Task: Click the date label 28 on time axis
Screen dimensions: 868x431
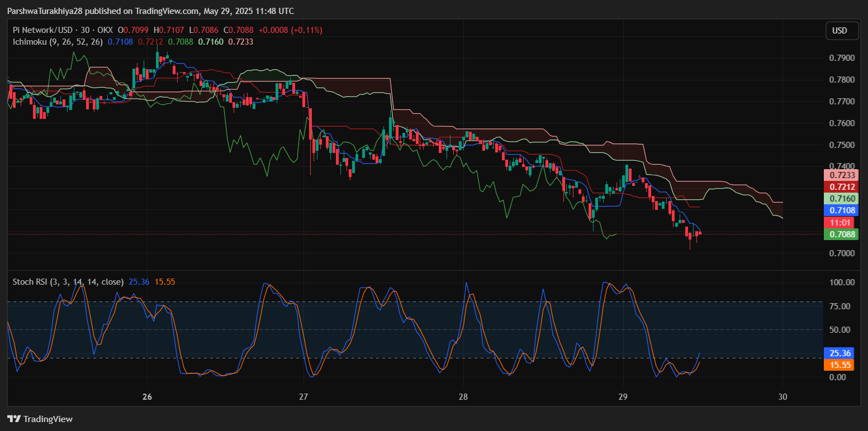Action: (463, 397)
